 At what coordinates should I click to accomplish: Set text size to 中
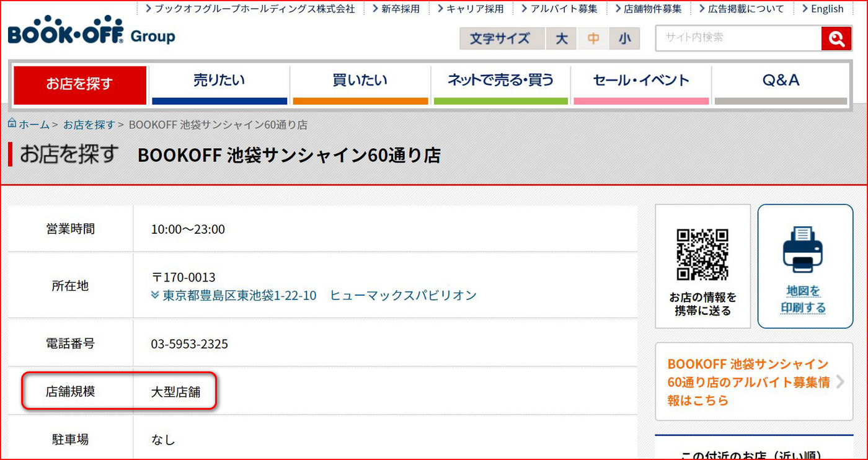593,38
